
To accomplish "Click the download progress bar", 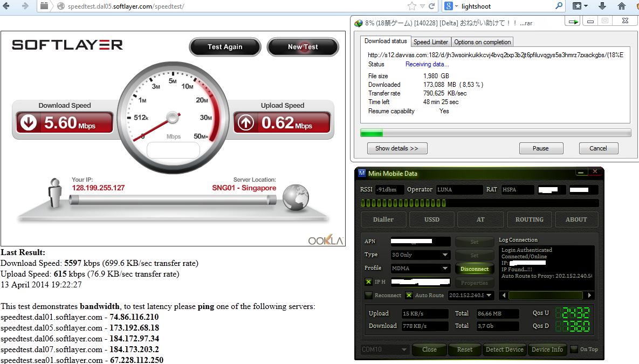I will click(x=496, y=132).
